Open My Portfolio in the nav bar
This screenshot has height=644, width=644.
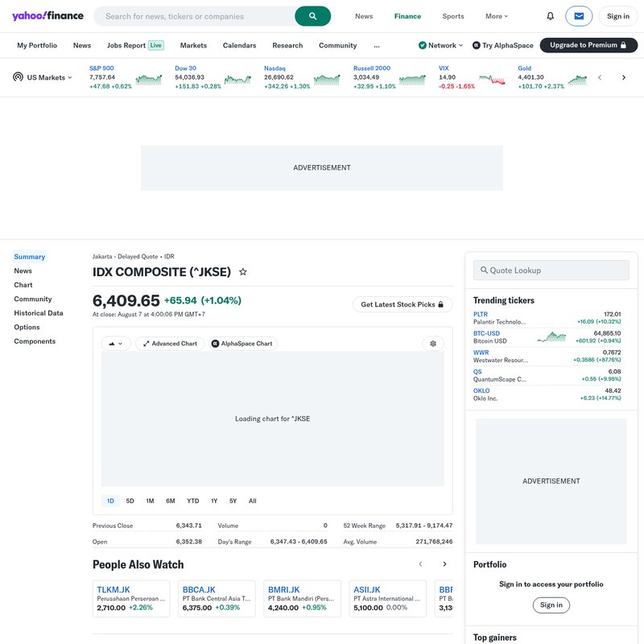(x=37, y=45)
